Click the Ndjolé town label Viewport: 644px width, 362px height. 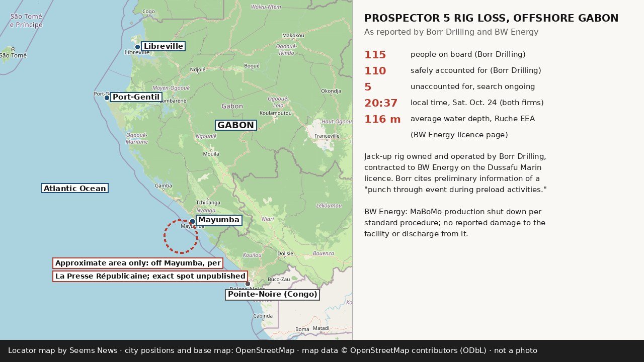click(x=198, y=70)
